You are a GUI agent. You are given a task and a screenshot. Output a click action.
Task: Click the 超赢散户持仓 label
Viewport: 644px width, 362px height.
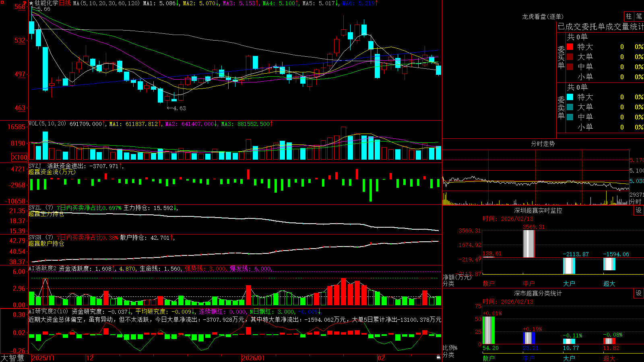[46, 243]
